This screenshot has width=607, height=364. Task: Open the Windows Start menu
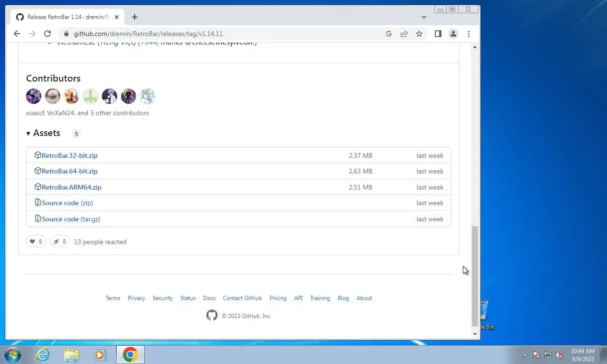pyautogui.click(x=13, y=355)
